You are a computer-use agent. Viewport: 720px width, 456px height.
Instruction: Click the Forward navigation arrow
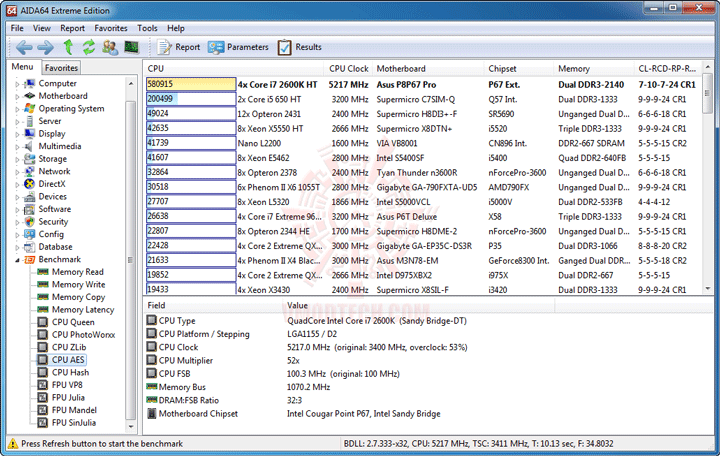[x=45, y=47]
